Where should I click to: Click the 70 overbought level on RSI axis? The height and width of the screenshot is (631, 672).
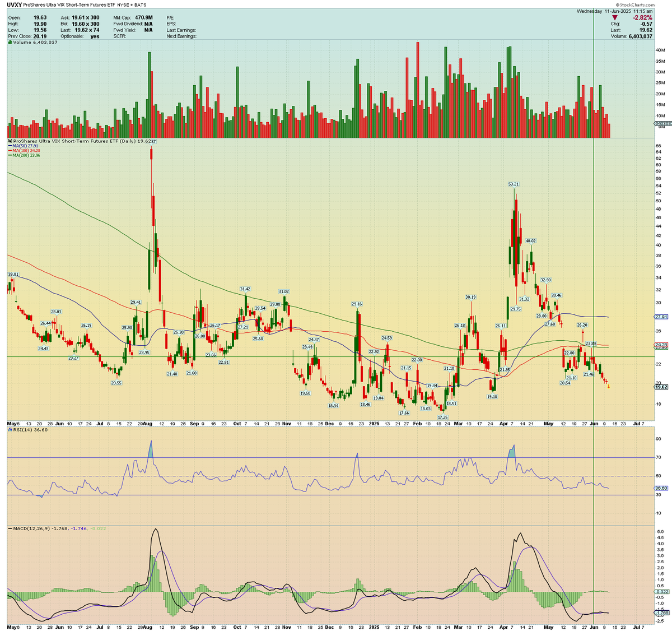coord(657,458)
